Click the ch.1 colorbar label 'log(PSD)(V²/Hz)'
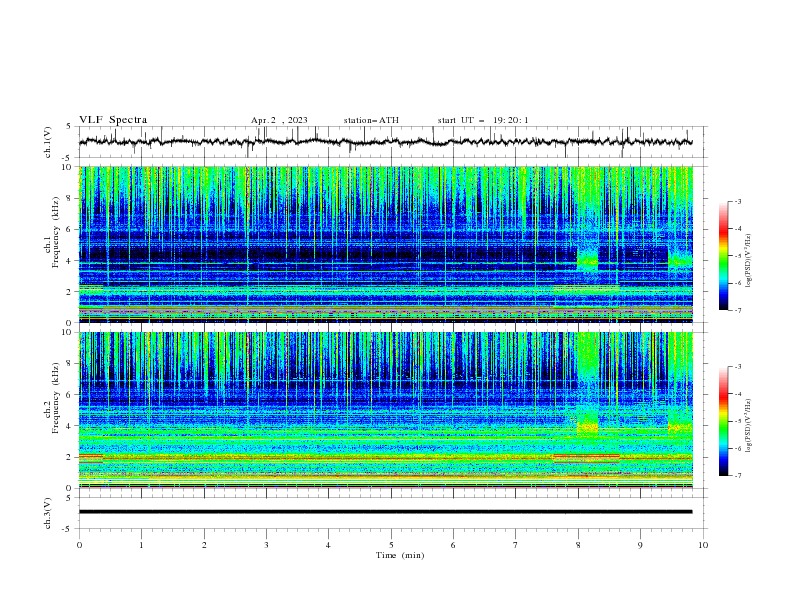The height and width of the screenshot is (612, 792). coord(748,261)
